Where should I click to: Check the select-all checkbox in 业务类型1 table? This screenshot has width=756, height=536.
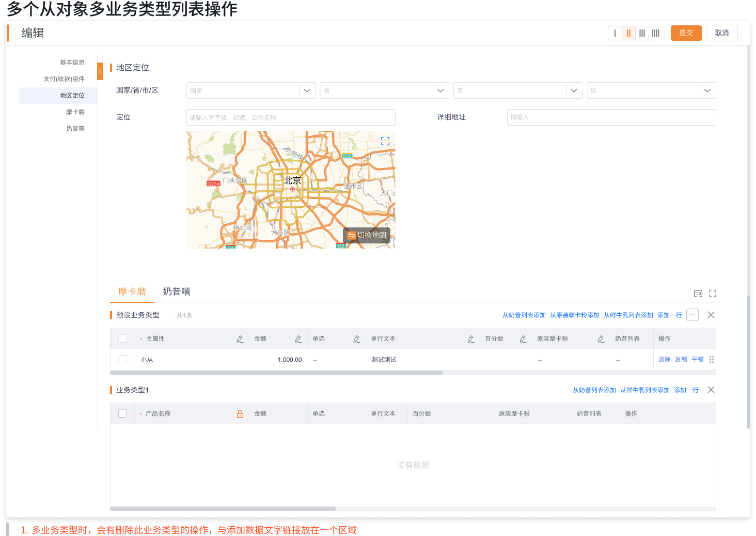tap(122, 413)
